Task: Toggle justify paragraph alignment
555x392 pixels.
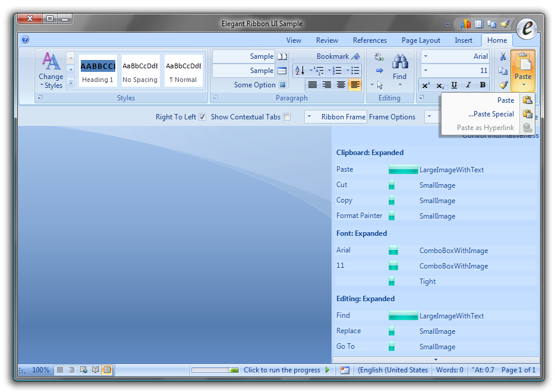Action: tap(312, 85)
